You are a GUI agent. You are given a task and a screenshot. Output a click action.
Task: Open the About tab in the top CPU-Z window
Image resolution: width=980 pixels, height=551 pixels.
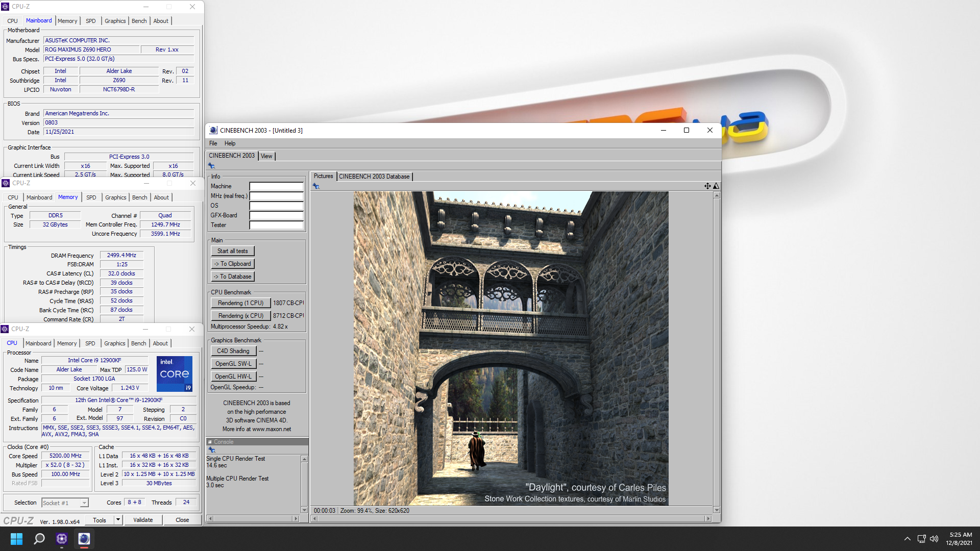click(161, 21)
